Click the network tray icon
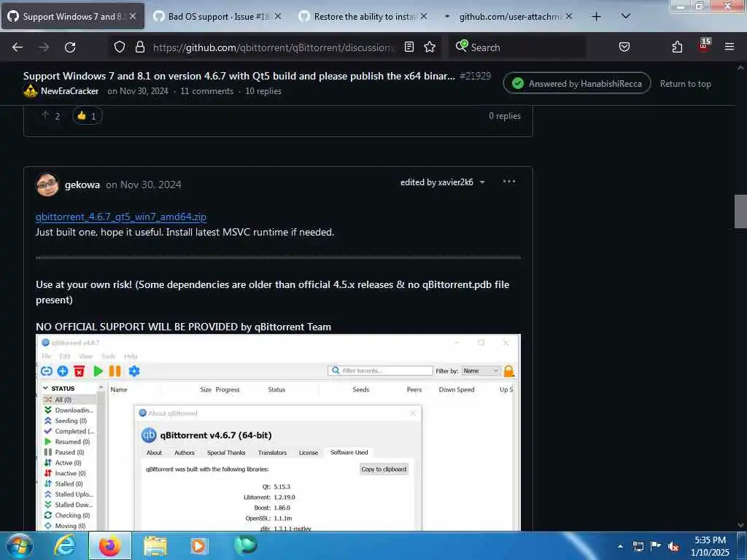Viewport: 747px width, 560px height. click(638, 546)
